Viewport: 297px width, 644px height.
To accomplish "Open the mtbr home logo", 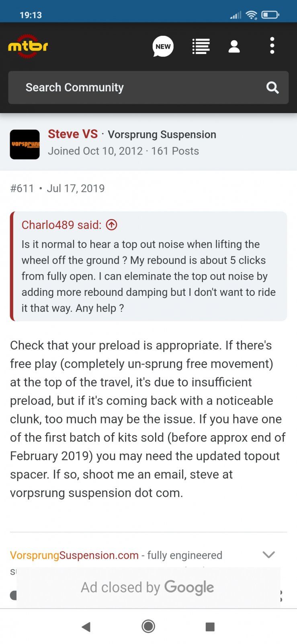I will coord(28,46).
